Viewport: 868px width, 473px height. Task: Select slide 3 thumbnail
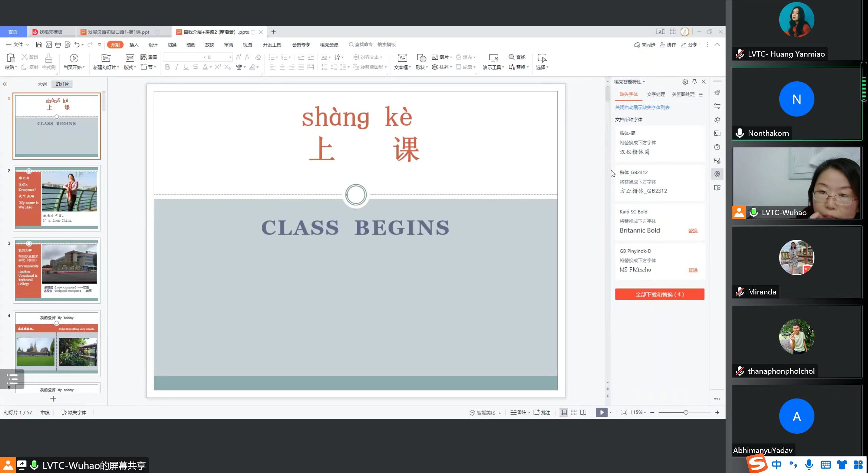point(57,270)
